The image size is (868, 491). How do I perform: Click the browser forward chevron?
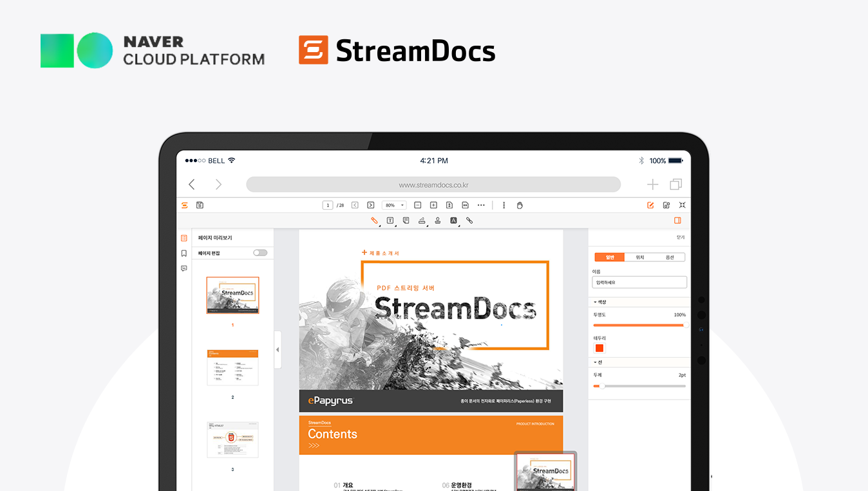218,185
